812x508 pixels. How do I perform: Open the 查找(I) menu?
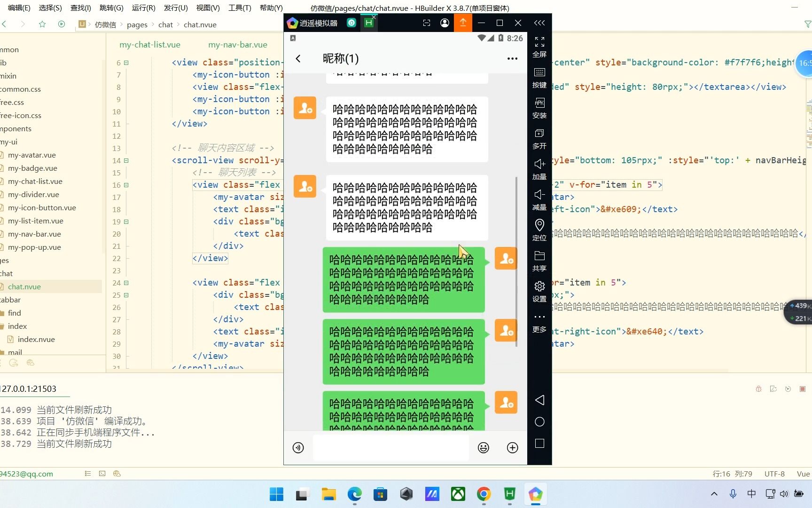tap(81, 8)
